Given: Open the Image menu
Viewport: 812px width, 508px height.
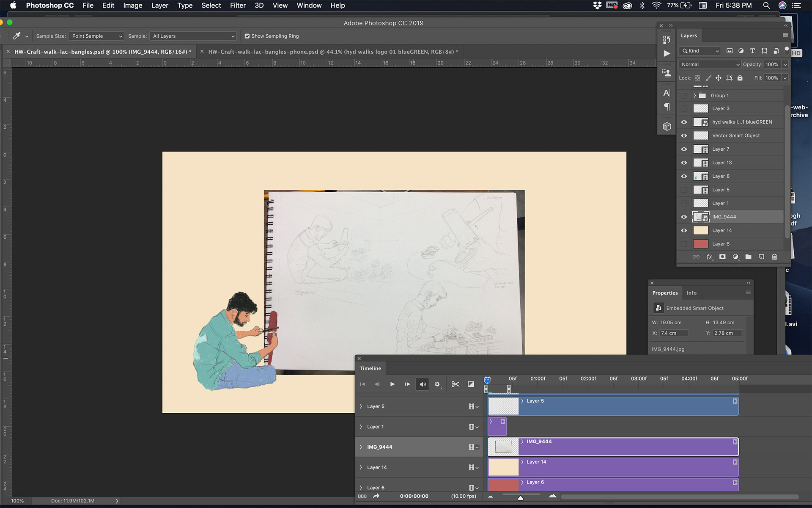Looking at the screenshot, I should 132,6.
